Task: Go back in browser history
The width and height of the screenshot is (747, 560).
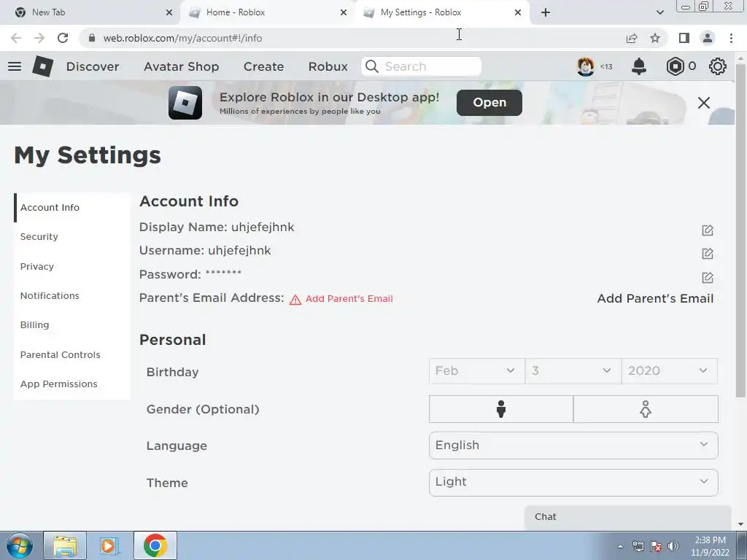Action: [x=16, y=38]
